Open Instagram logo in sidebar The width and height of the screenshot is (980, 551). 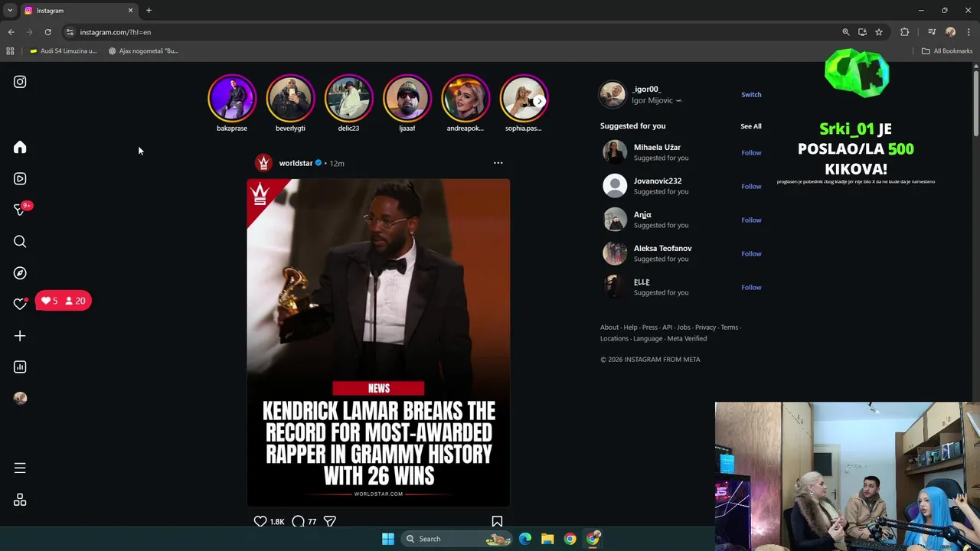pyautogui.click(x=20, y=82)
